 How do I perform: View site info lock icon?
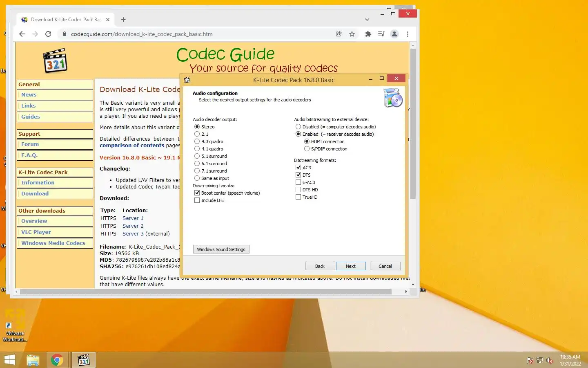click(64, 34)
